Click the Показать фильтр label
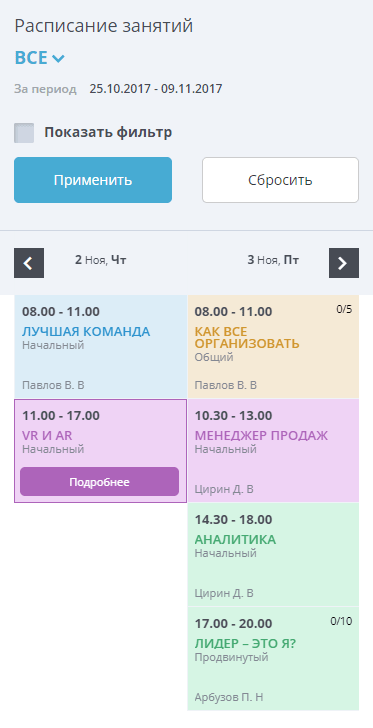373x728 pixels. pyautogui.click(x=108, y=133)
